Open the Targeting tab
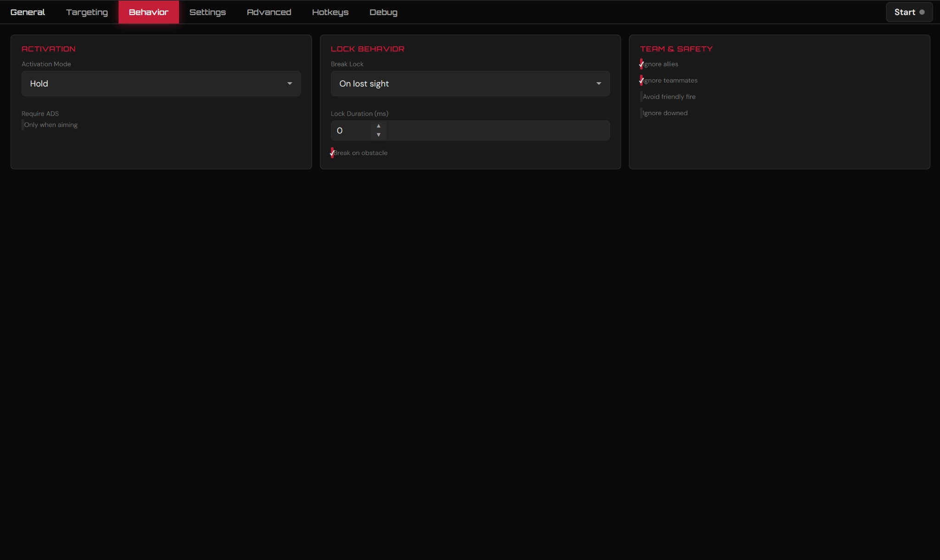 87,12
